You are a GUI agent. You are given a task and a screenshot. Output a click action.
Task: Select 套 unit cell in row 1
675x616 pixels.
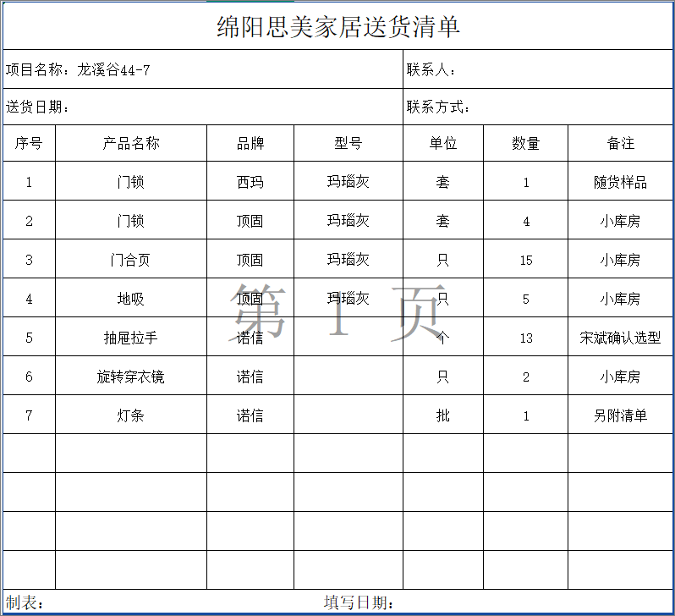click(443, 181)
